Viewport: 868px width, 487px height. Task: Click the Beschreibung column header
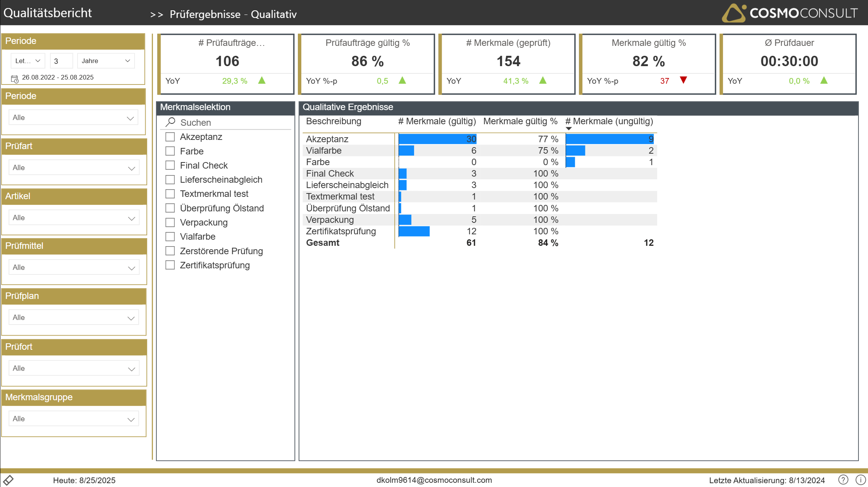333,121
